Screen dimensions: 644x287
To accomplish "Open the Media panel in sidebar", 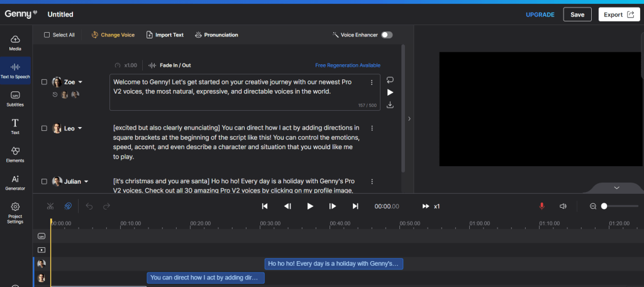I will pyautogui.click(x=15, y=43).
